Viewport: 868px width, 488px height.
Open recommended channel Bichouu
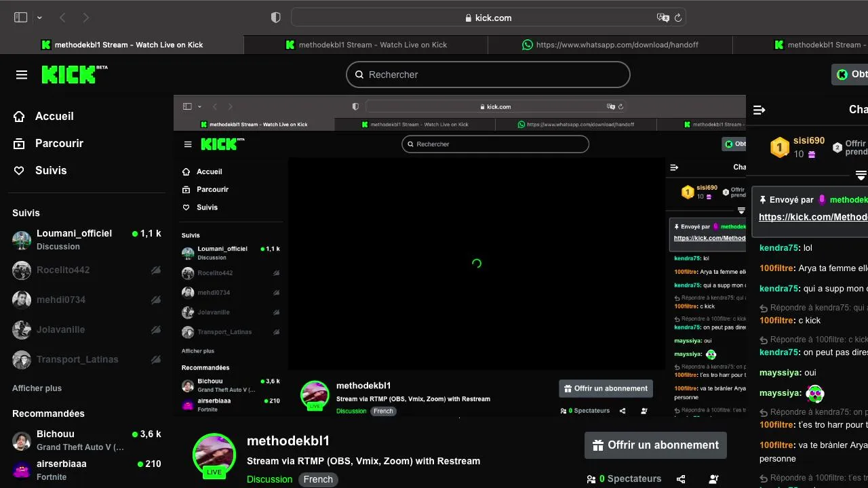pos(87,440)
